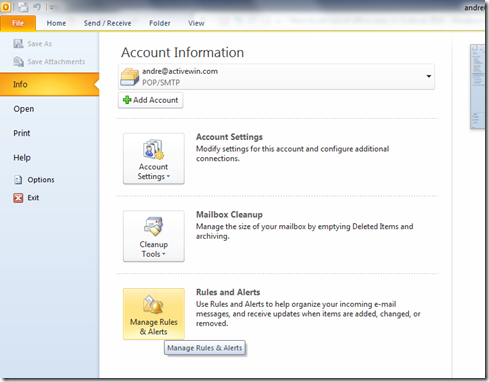
Task: Click the POP/SMTP account type text
Action: point(161,82)
